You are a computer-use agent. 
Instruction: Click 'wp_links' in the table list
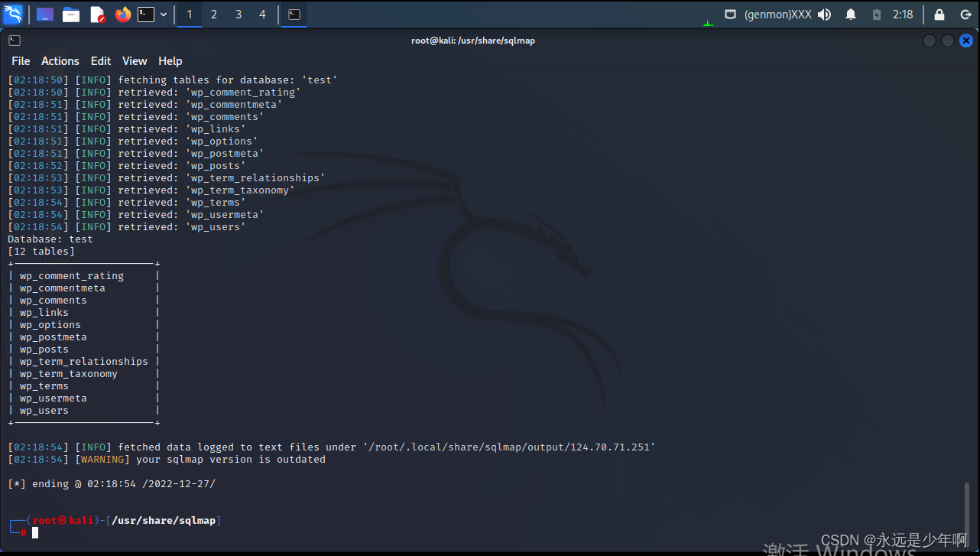(x=44, y=313)
